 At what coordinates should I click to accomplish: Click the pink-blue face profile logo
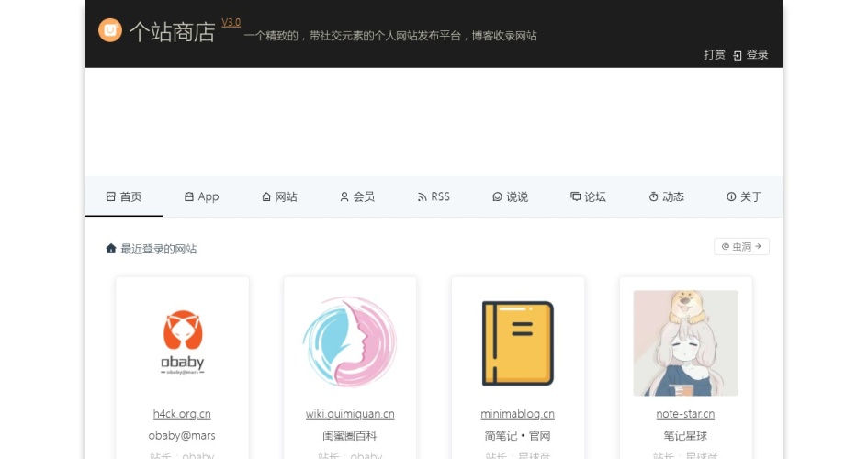[x=350, y=343]
